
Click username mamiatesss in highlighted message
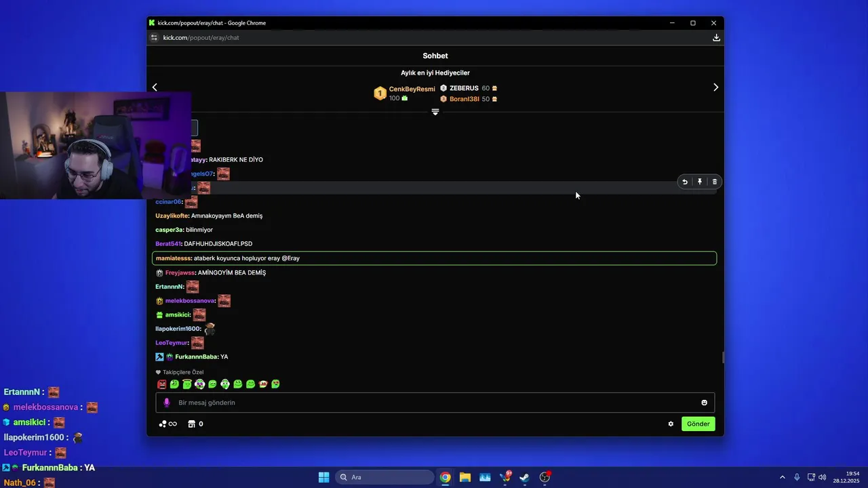pos(174,258)
